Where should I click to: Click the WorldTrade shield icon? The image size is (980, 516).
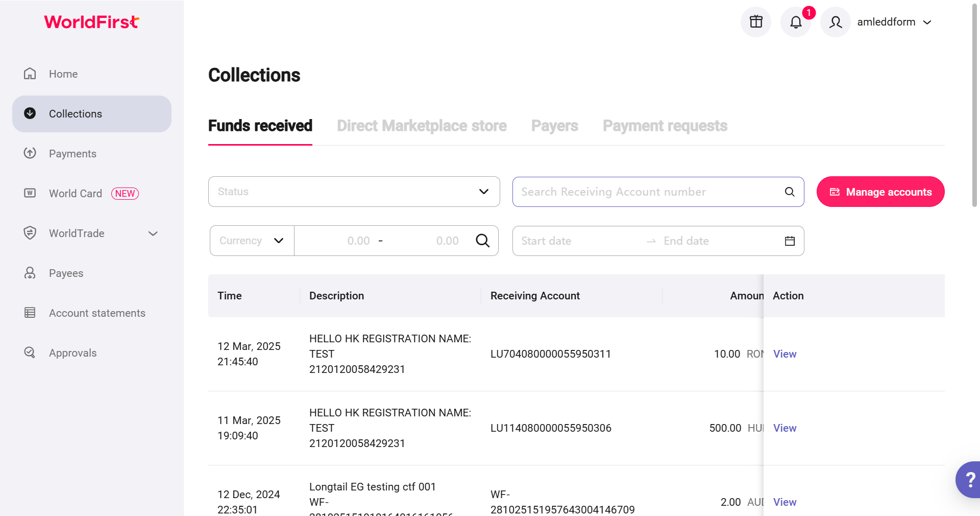(x=30, y=233)
